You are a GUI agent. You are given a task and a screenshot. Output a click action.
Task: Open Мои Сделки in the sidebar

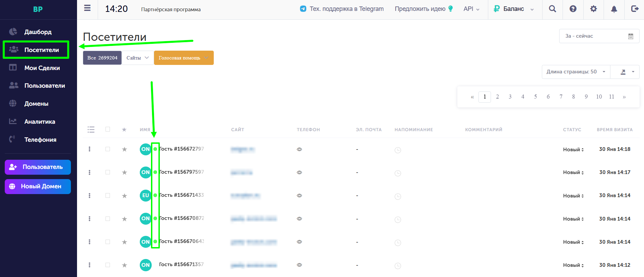point(42,68)
